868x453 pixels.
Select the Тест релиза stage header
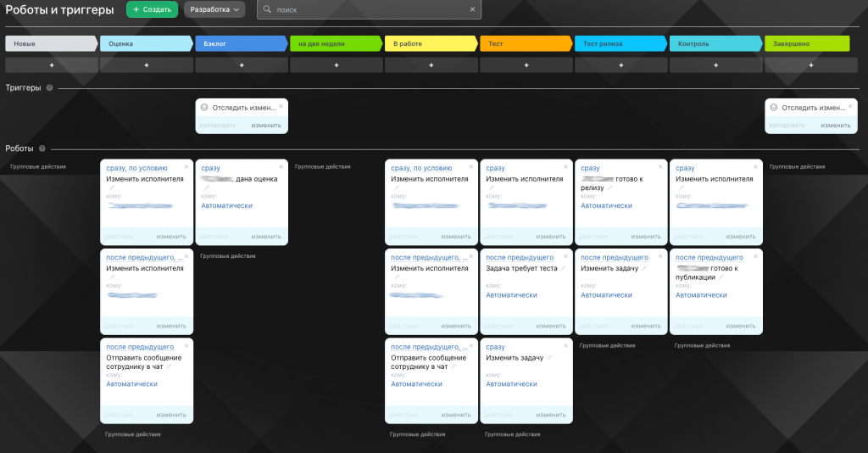coord(620,43)
